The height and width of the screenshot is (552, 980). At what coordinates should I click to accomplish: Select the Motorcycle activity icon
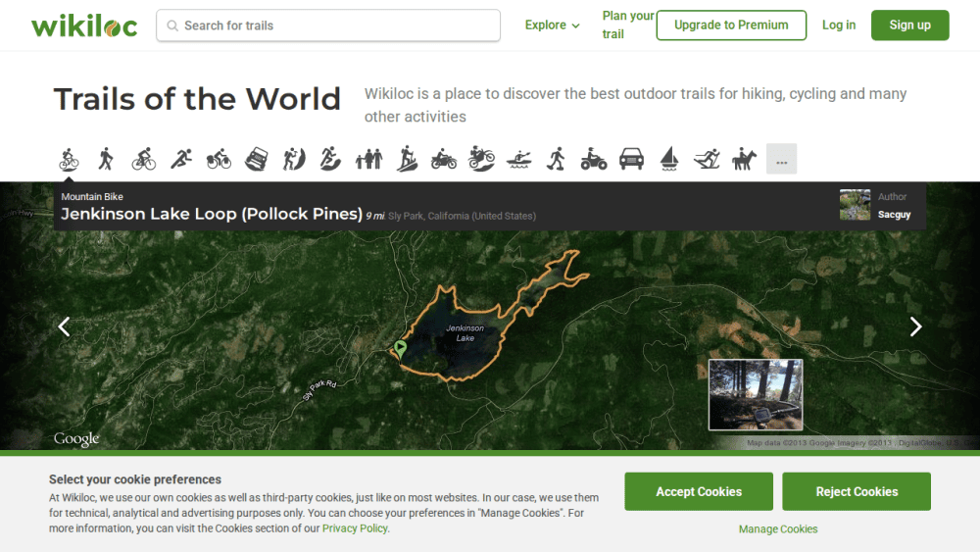point(444,159)
